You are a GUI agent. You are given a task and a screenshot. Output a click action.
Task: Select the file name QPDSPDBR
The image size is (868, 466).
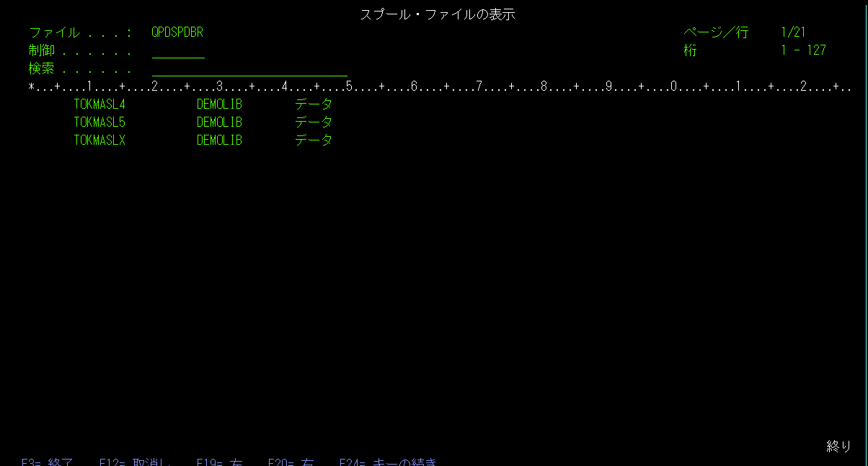pyautogui.click(x=177, y=32)
